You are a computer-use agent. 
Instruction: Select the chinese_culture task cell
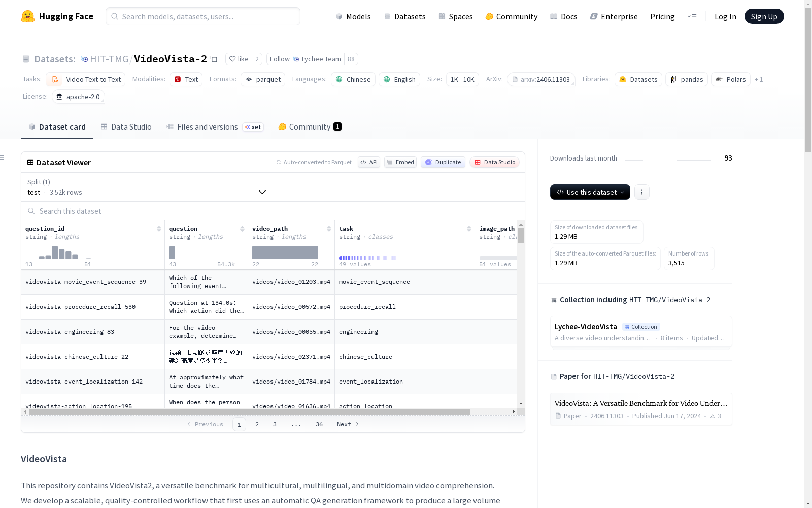404,357
